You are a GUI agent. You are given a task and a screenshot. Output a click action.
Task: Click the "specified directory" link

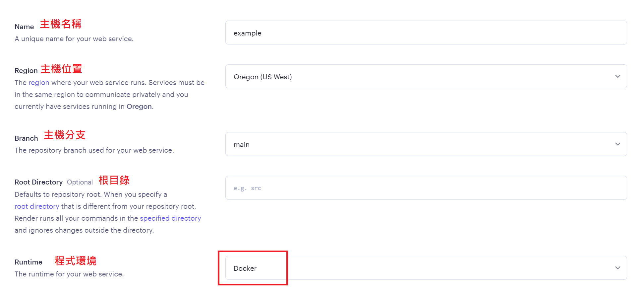point(170,218)
